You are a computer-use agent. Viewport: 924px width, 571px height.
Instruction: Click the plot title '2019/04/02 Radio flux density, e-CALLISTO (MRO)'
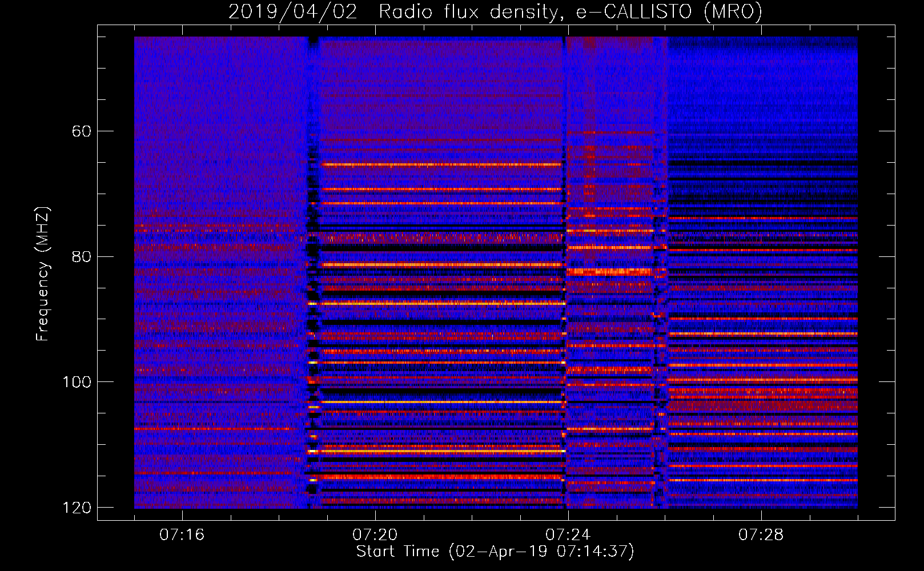[495, 11]
